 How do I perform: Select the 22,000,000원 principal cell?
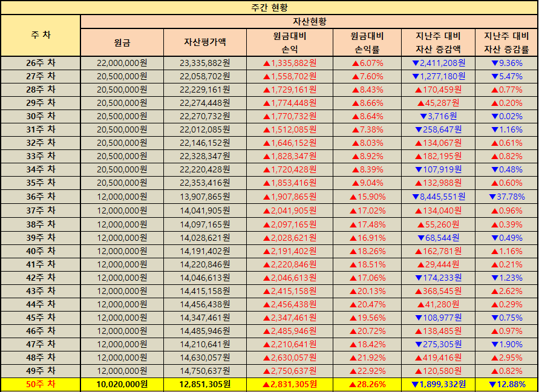coord(122,63)
